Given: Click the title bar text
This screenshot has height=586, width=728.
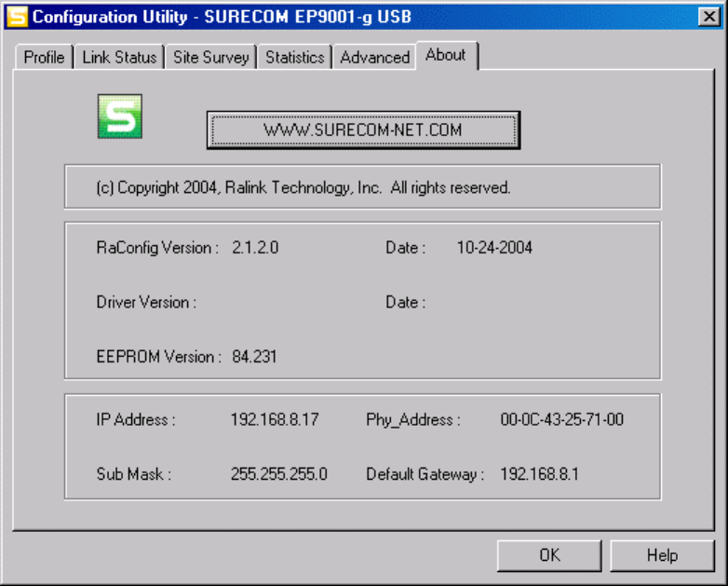Looking at the screenshot, I should pyautogui.click(x=222, y=17).
